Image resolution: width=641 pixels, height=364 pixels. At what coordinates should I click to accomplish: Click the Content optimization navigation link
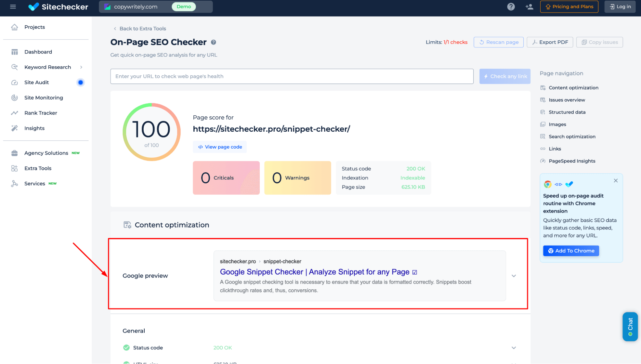(x=574, y=87)
